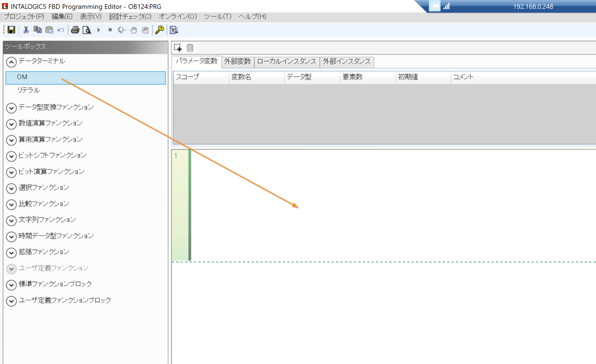This screenshot has height=364, width=596.
Task: Select OM item in toolbox
Action: tap(22, 77)
